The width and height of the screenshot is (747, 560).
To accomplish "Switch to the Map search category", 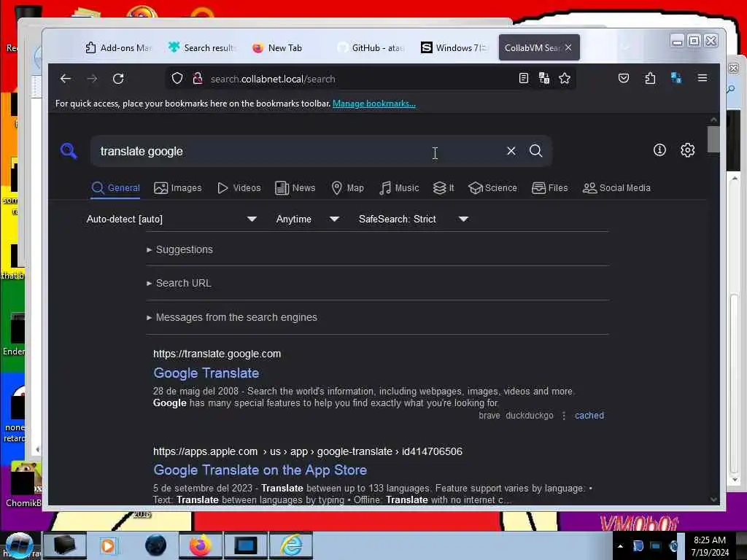I will [x=347, y=187].
